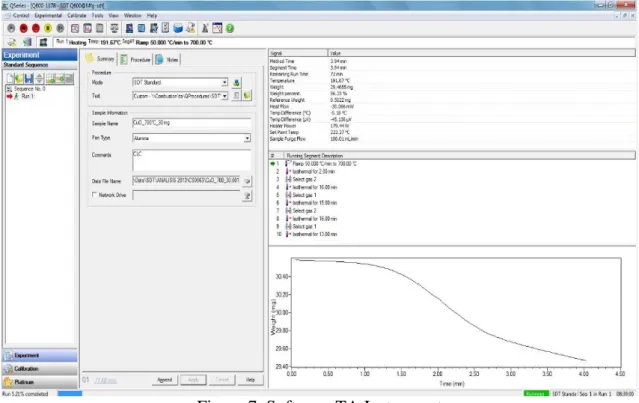Click the Cancel button
This screenshot has height=403, width=639.
[x=222, y=380]
